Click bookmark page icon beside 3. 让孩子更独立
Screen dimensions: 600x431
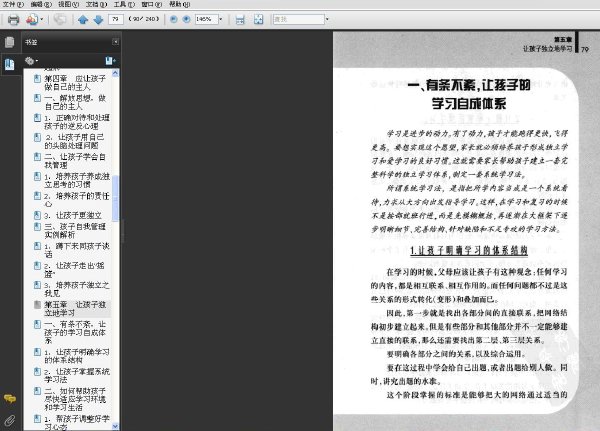38,215
